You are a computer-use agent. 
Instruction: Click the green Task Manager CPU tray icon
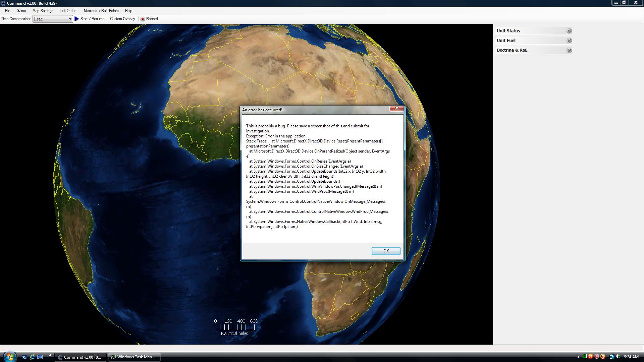(584, 357)
